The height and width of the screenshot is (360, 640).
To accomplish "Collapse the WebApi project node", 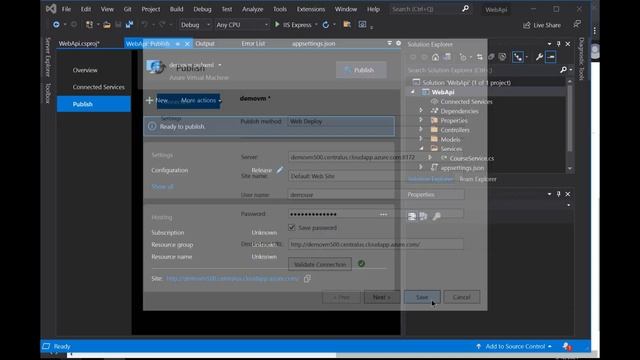I will coord(413,92).
